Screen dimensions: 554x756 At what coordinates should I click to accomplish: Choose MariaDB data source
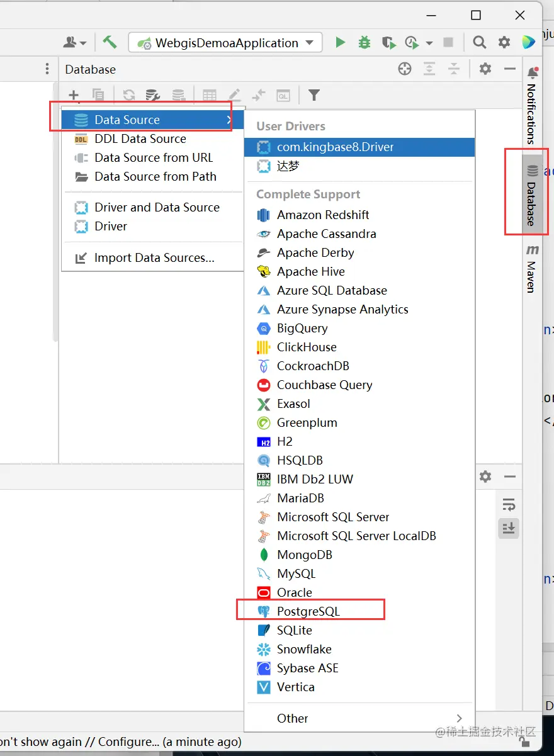359,498
